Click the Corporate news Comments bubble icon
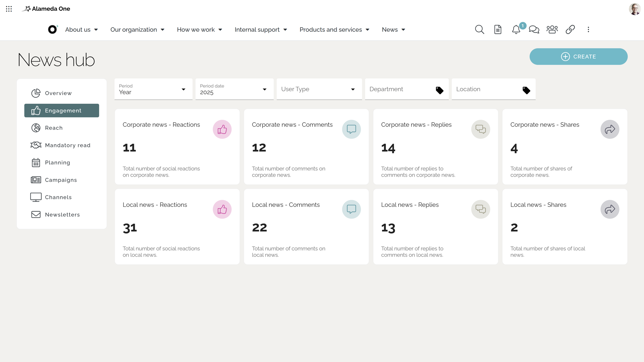 [351, 129]
